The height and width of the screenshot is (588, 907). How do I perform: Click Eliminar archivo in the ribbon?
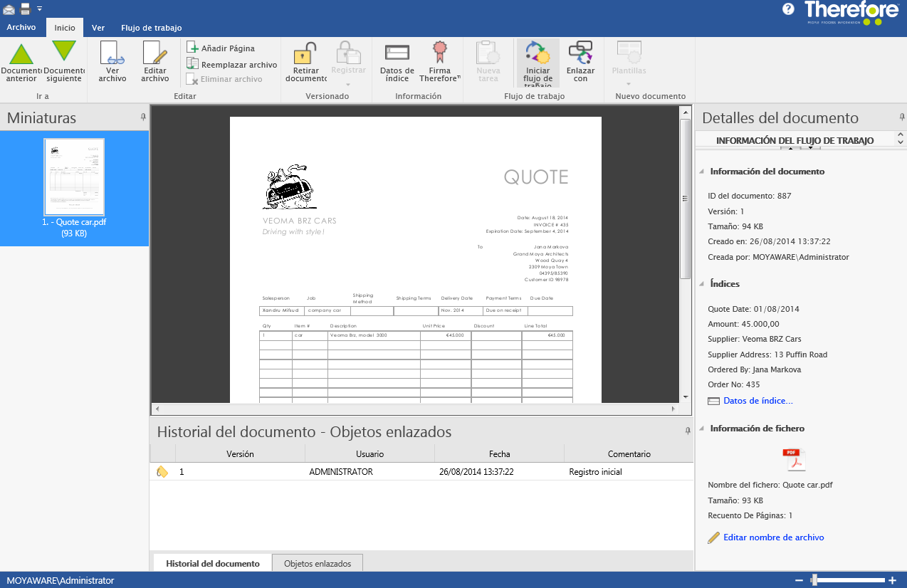[225, 79]
